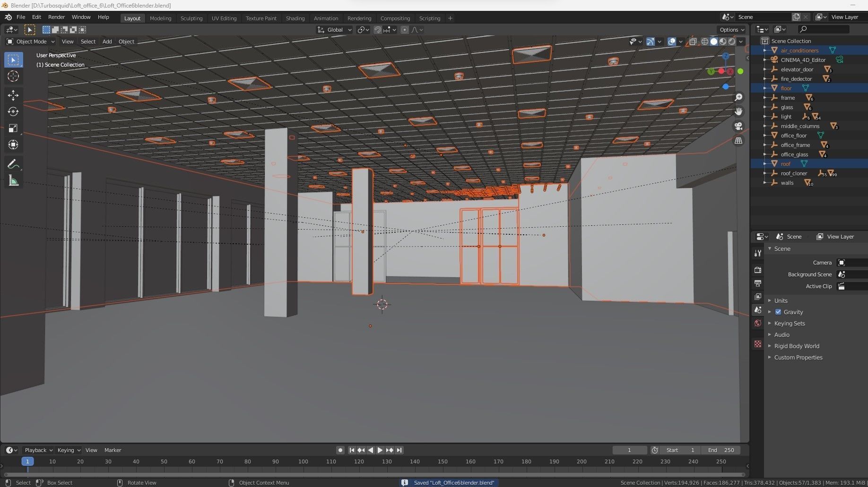Click the pan view hand icon

click(x=738, y=111)
